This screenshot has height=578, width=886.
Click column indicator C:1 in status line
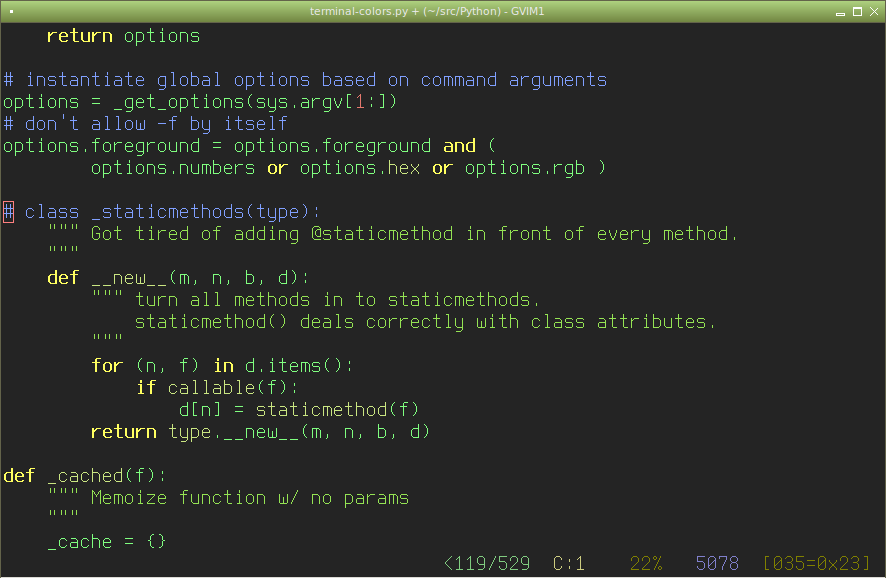[x=568, y=563]
